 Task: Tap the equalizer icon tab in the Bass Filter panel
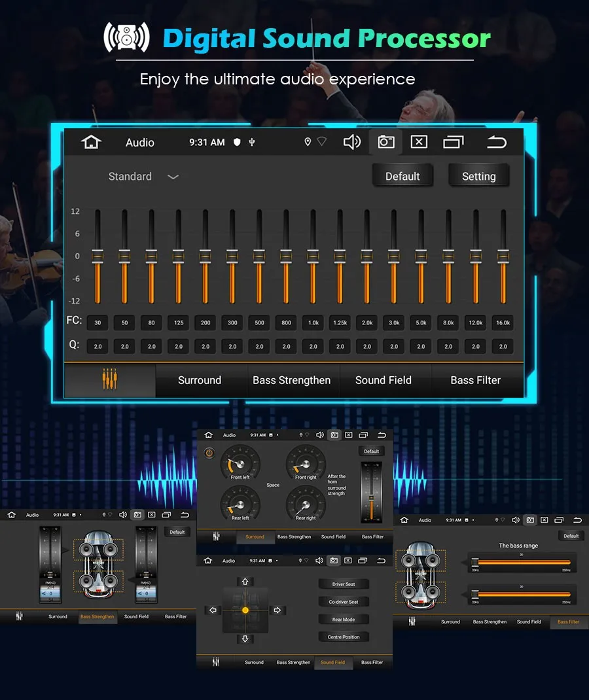coord(412,621)
